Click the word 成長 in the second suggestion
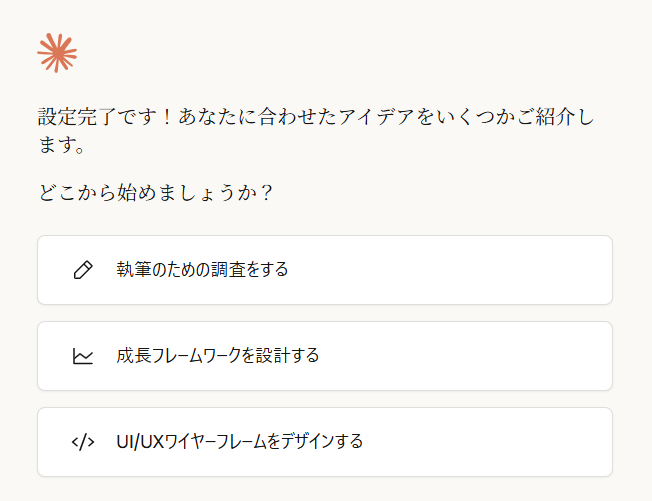Viewport: 652px width, 501px height. coord(131,356)
